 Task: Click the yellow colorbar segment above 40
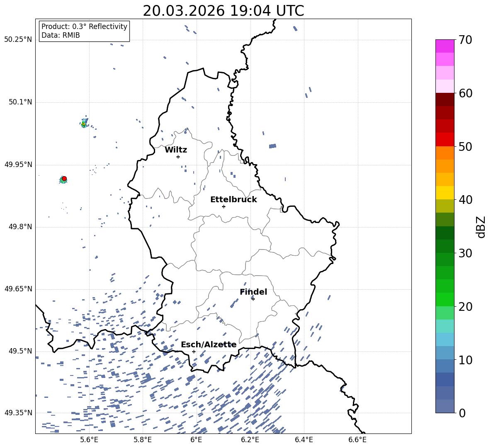[x=445, y=193]
